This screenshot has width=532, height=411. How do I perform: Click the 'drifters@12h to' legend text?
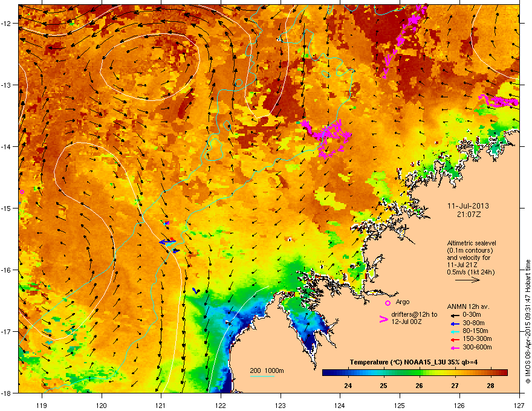pyautogui.click(x=414, y=315)
